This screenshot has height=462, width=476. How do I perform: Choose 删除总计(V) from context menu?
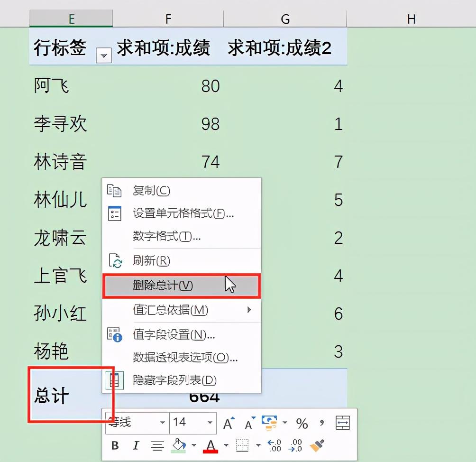182,286
